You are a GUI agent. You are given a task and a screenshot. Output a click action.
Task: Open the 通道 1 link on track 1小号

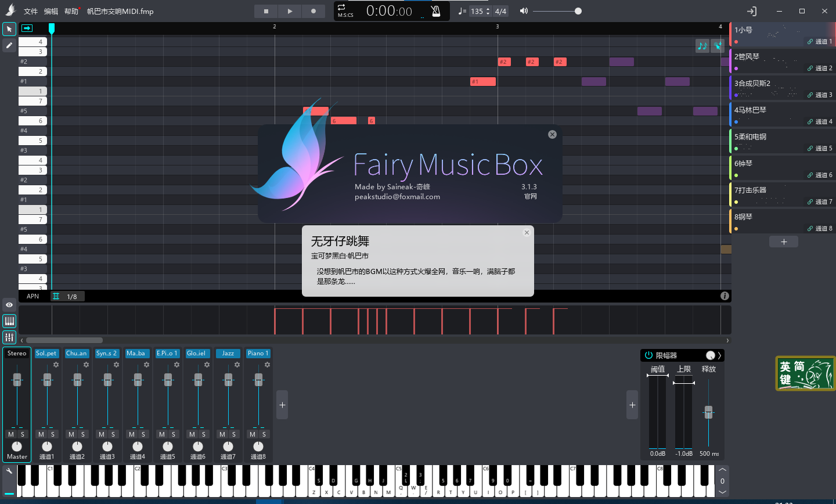(820, 42)
